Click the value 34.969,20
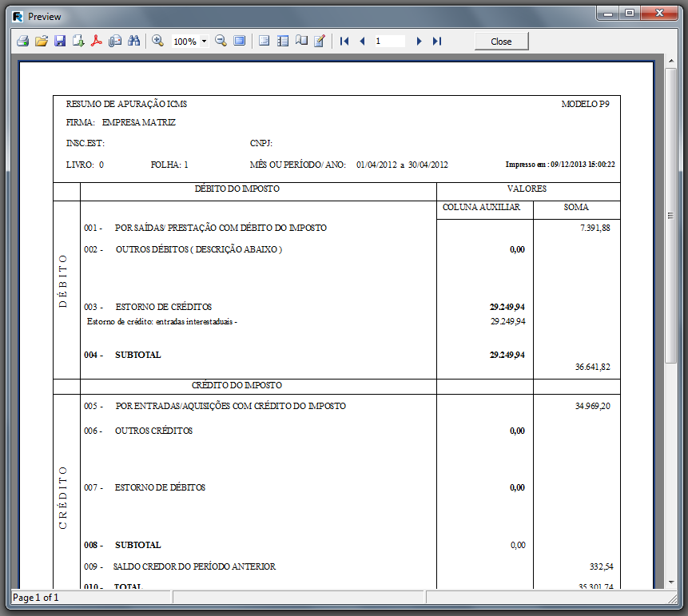This screenshot has width=688, height=616. tap(592, 406)
